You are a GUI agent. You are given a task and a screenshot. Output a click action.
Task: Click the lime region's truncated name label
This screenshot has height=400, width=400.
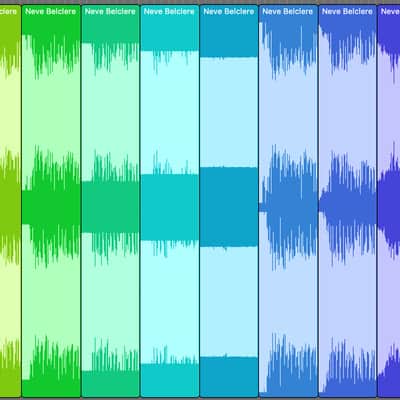point(8,12)
